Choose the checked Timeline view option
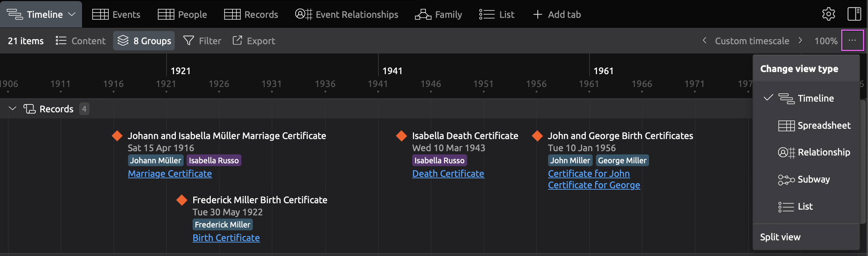The image size is (868, 256). pos(806,98)
